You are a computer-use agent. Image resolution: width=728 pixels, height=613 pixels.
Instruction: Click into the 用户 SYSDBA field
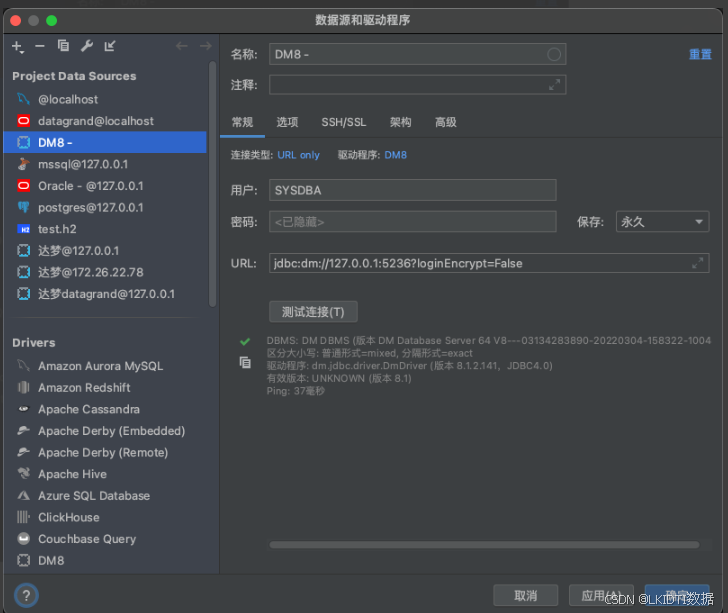pyautogui.click(x=412, y=190)
